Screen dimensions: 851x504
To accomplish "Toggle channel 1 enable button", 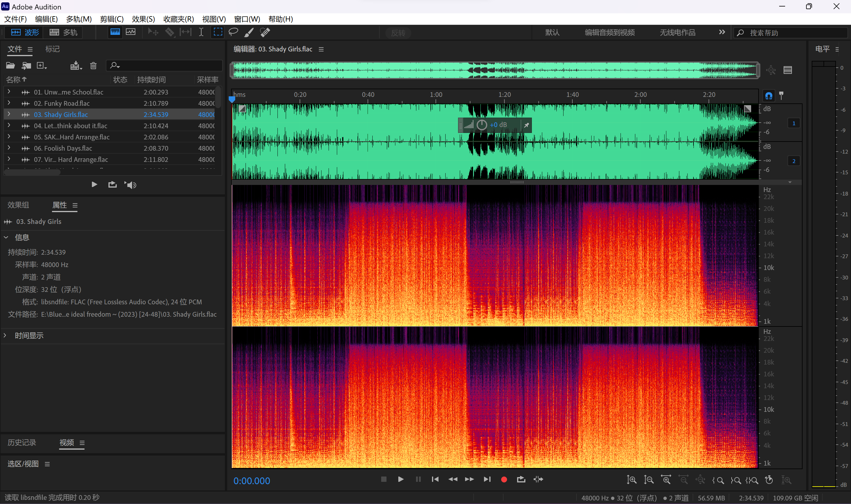I will pos(794,123).
